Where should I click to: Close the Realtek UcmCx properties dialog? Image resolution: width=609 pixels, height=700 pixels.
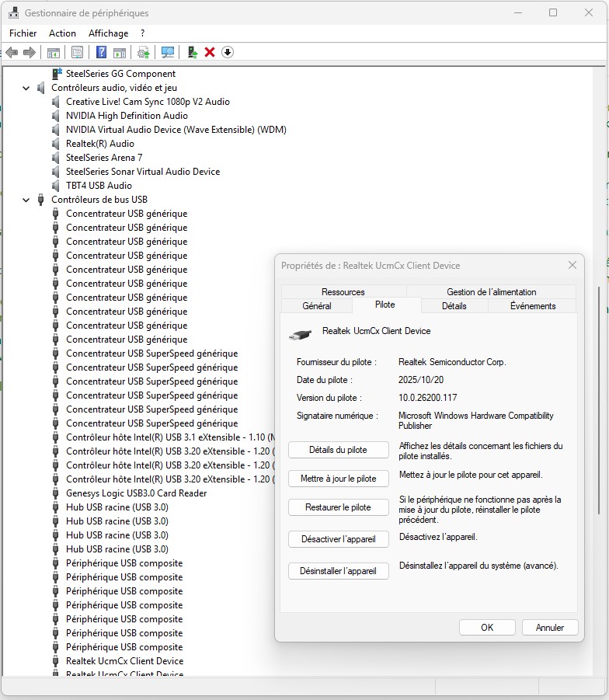[x=572, y=266]
